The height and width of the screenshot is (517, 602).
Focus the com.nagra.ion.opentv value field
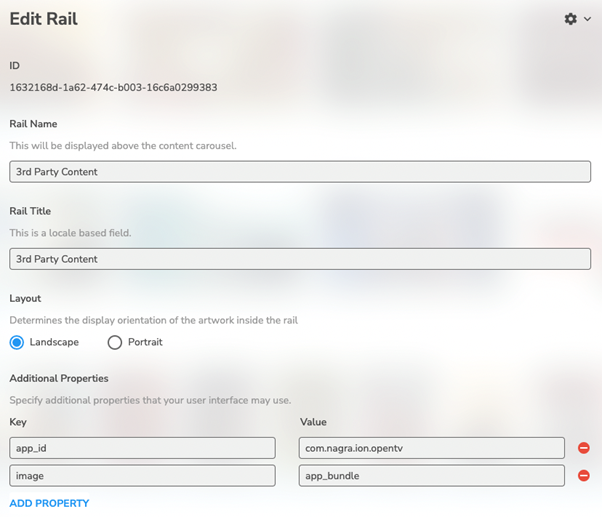tap(431, 448)
